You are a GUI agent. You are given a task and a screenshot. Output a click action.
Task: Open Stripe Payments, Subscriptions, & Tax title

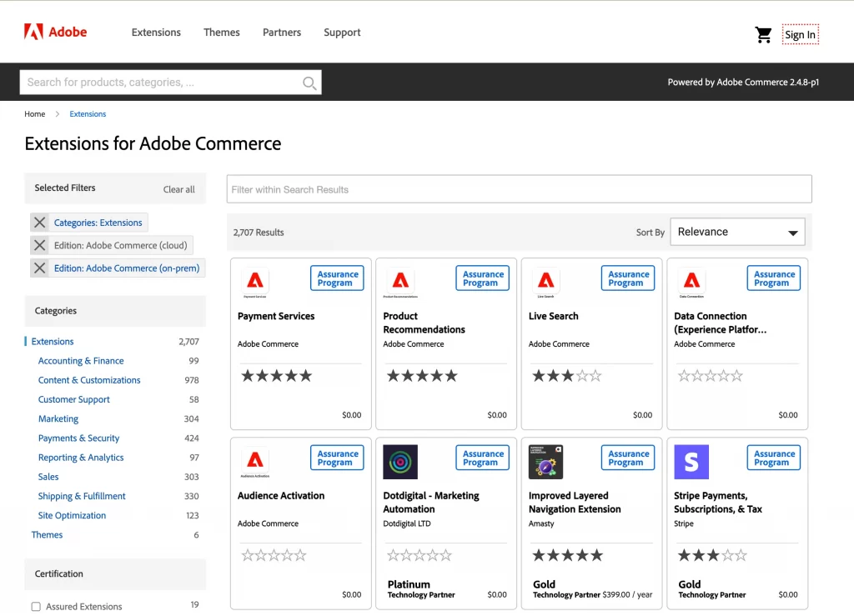(718, 503)
